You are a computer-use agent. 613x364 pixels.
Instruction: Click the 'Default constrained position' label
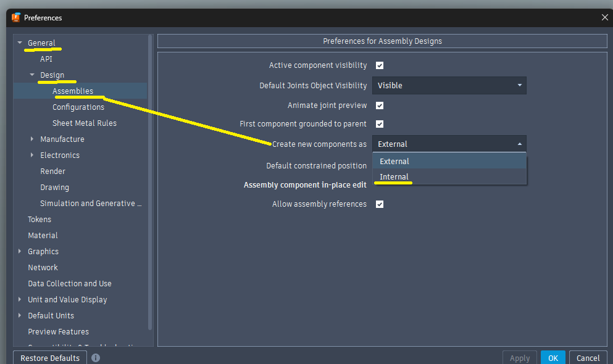click(316, 165)
